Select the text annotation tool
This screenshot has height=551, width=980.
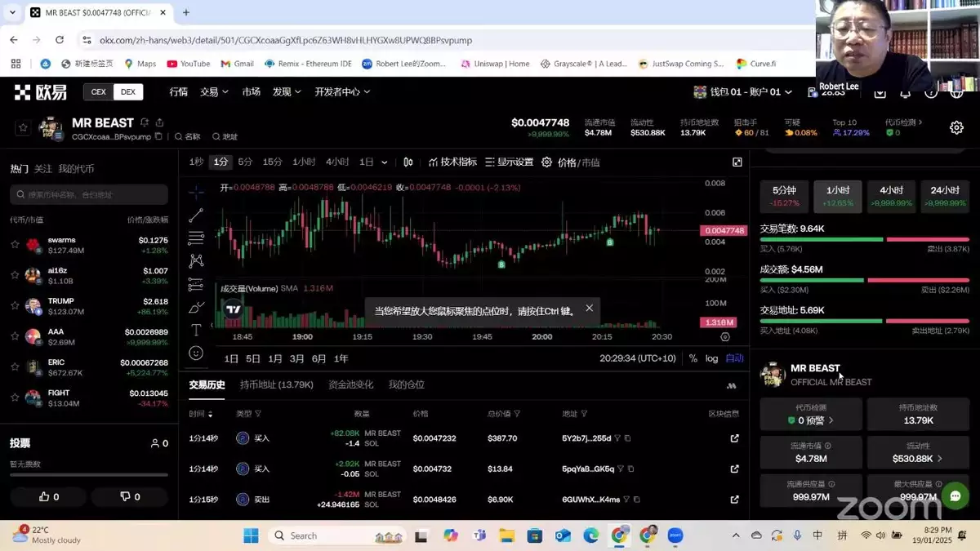pos(196,330)
